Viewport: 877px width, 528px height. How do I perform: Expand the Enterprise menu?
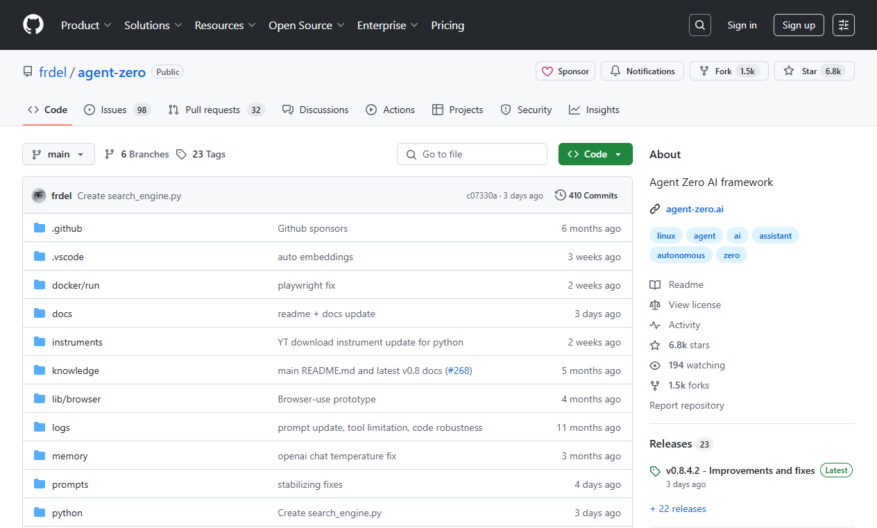click(x=388, y=25)
